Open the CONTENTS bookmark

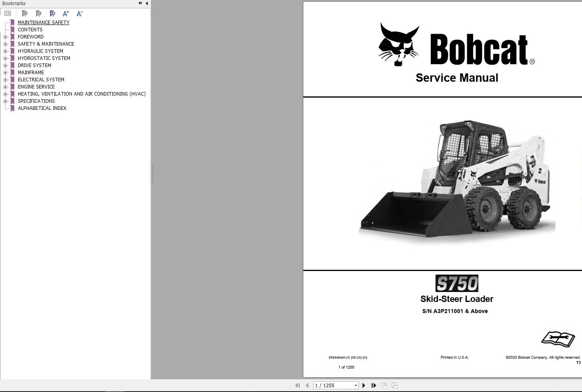pyautogui.click(x=30, y=30)
